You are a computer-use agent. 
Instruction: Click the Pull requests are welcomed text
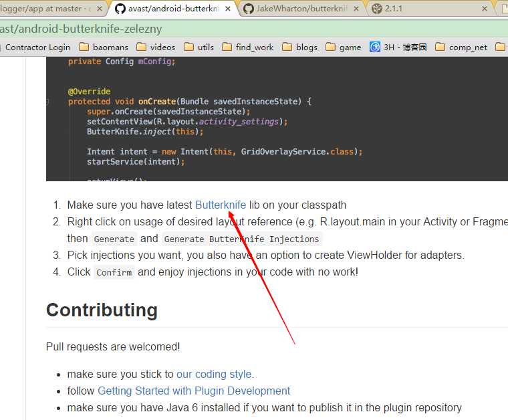point(113,346)
